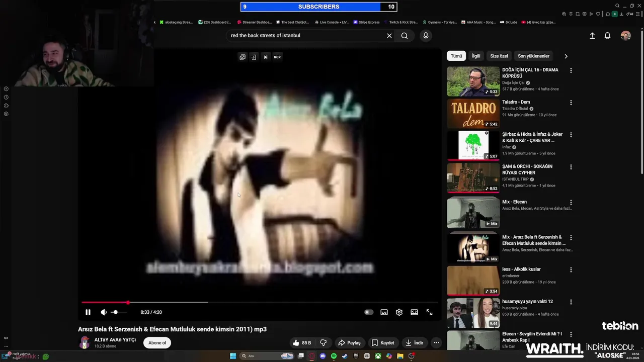This screenshot has width=644, height=362.
Task: Dislike the video with thumbs down
Action: (x=324, y=343)
